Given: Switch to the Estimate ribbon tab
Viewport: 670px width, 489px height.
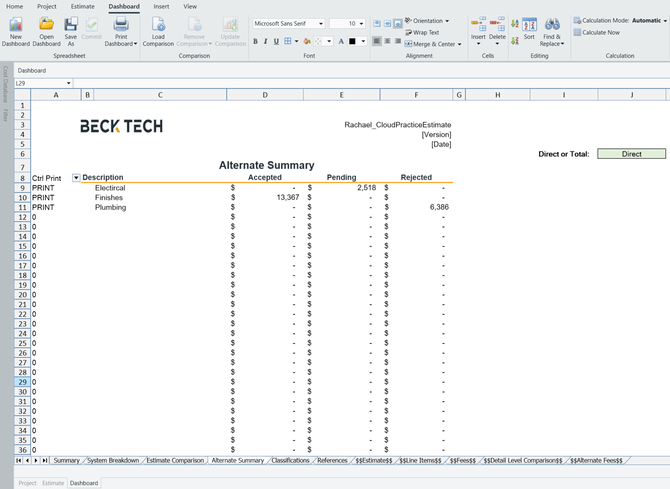Looking at the screenshot, I should click(x=82, y=6).
